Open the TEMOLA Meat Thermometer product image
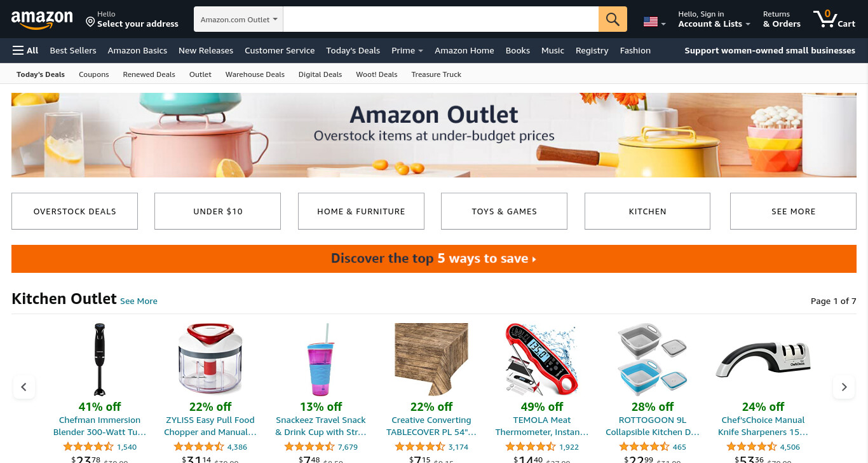 tap(542, 359)
